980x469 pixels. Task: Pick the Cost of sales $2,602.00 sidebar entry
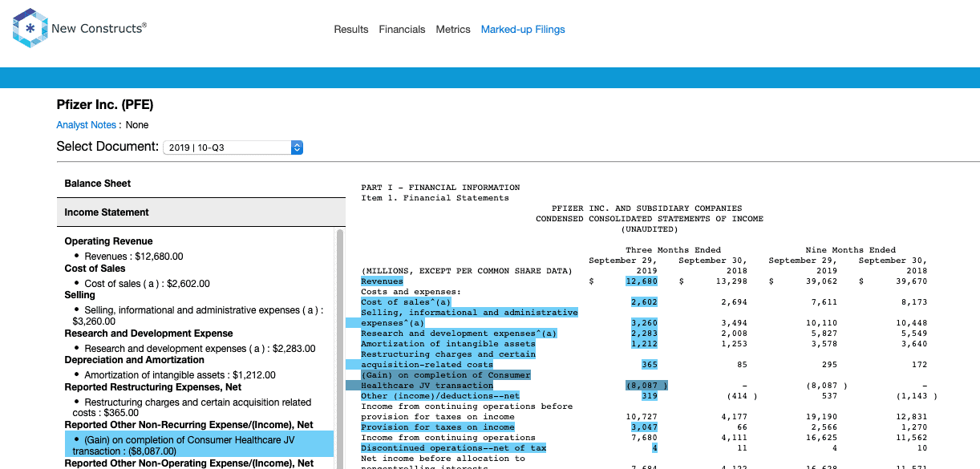coord(147,284)
